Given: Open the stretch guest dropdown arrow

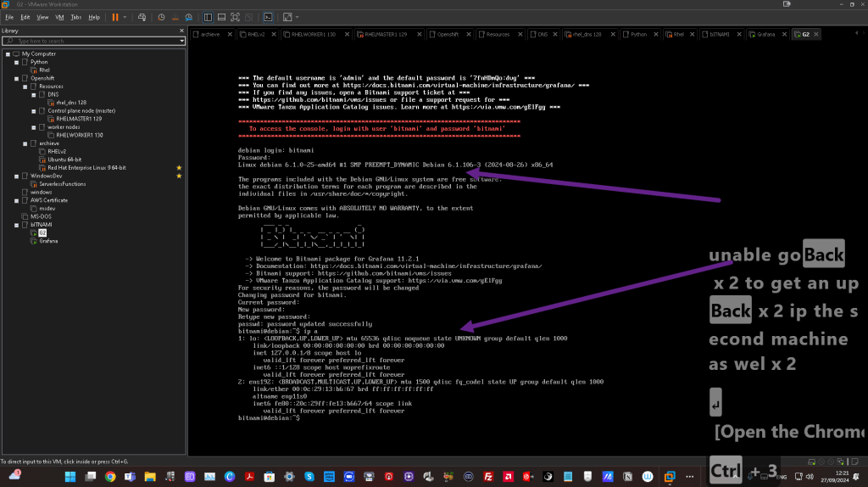Looking at the screenshot, I should click(x=298, y=17).
